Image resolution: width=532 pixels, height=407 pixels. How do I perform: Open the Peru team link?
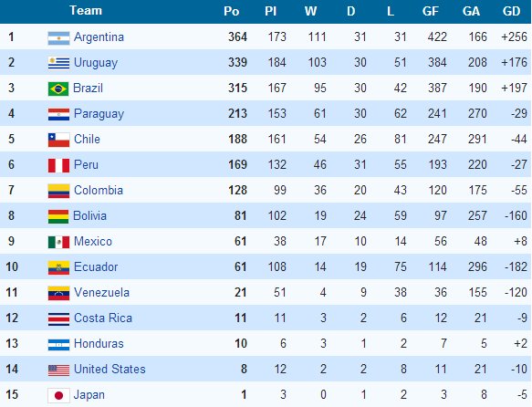point(86,165)
